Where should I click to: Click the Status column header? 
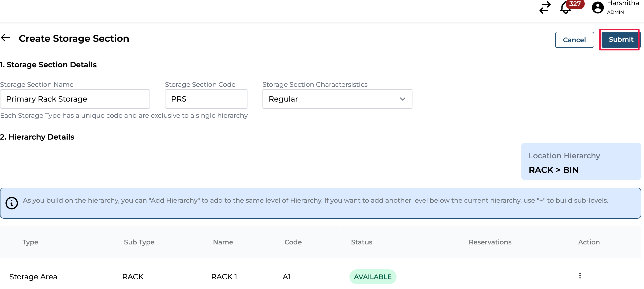pos(362,242)
